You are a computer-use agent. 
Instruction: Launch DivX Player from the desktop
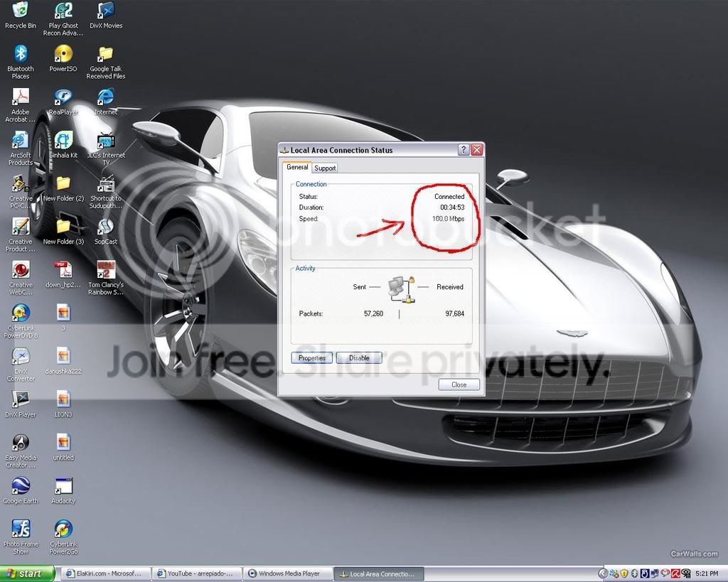[21, 404]
